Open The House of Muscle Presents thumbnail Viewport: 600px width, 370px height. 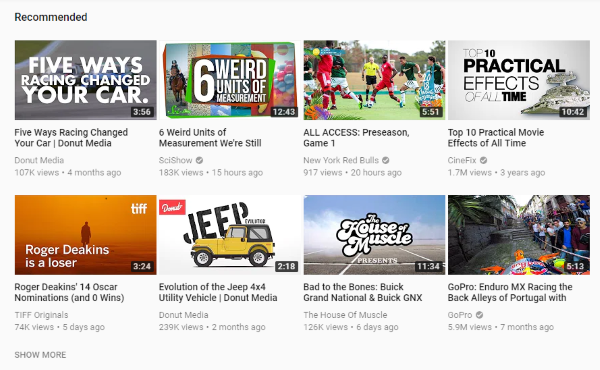(x=375, y=235)
